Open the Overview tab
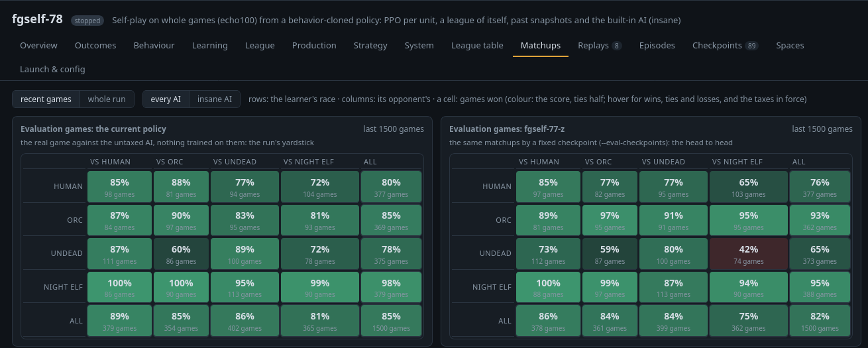Screen dimensions: 868x348 [x=38, y=46]
